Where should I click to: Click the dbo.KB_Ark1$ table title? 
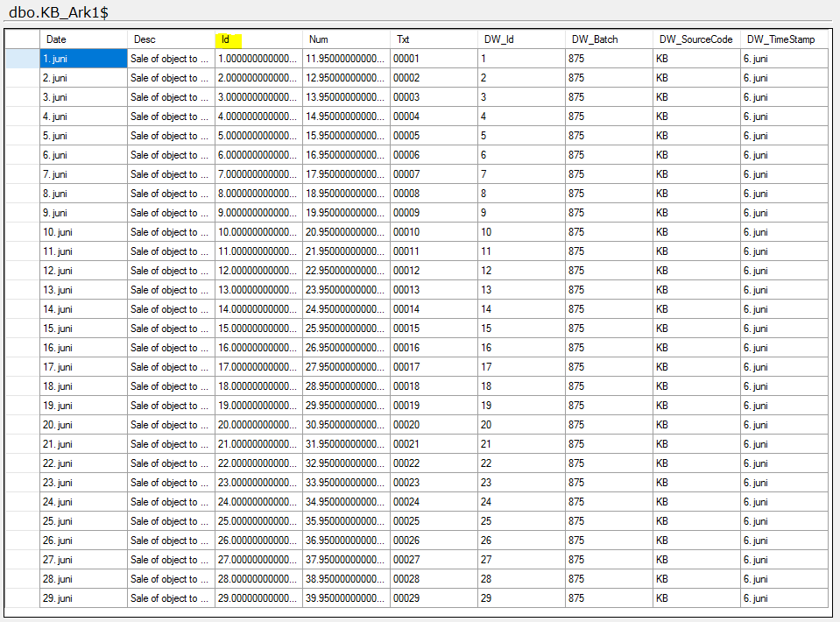(59, 11)
